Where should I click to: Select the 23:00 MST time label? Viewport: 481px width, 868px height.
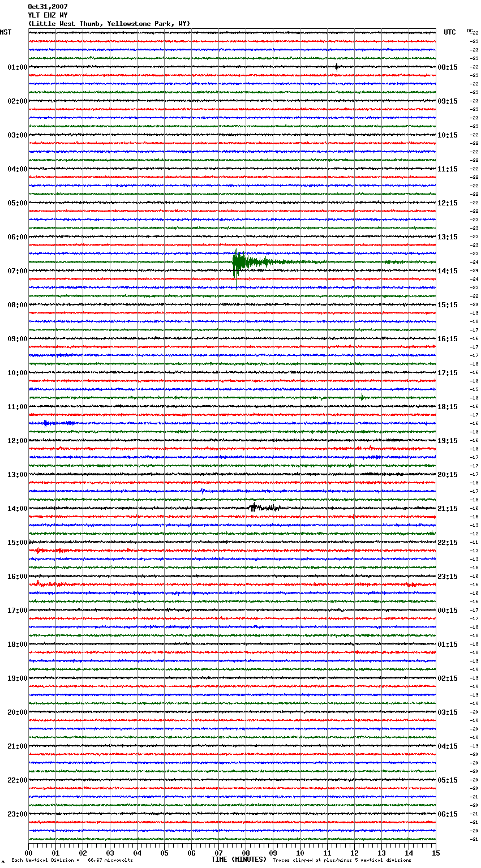(18, 814)
